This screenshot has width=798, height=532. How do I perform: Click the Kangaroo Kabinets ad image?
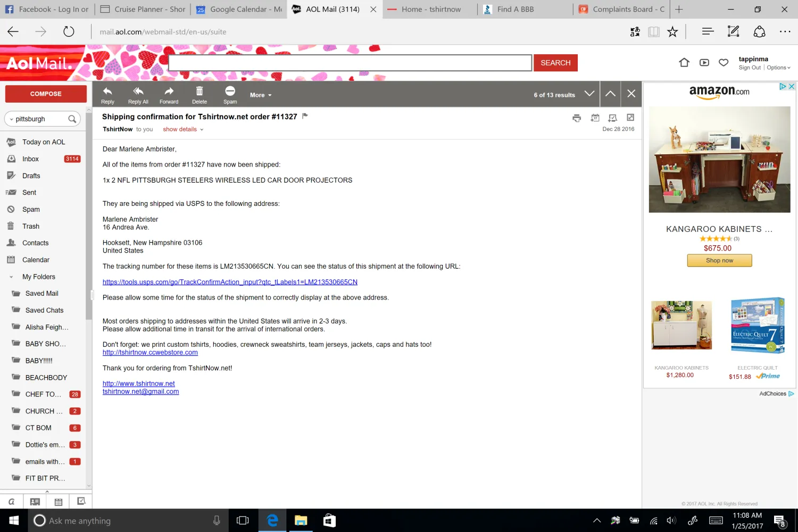point(719,160)
